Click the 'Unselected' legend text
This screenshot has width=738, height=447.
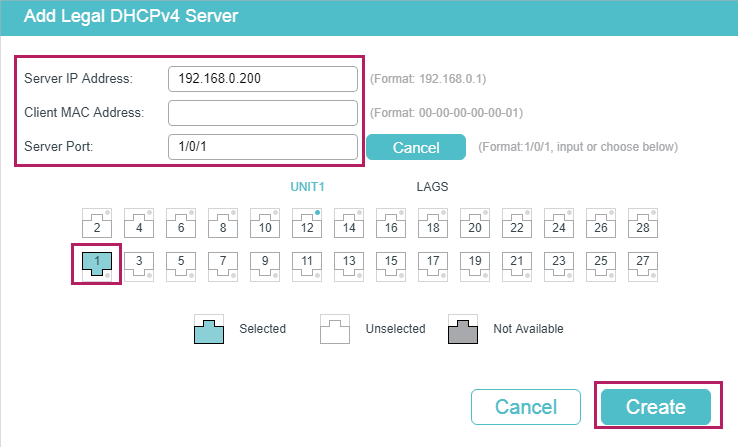click(x=395, y=328)
